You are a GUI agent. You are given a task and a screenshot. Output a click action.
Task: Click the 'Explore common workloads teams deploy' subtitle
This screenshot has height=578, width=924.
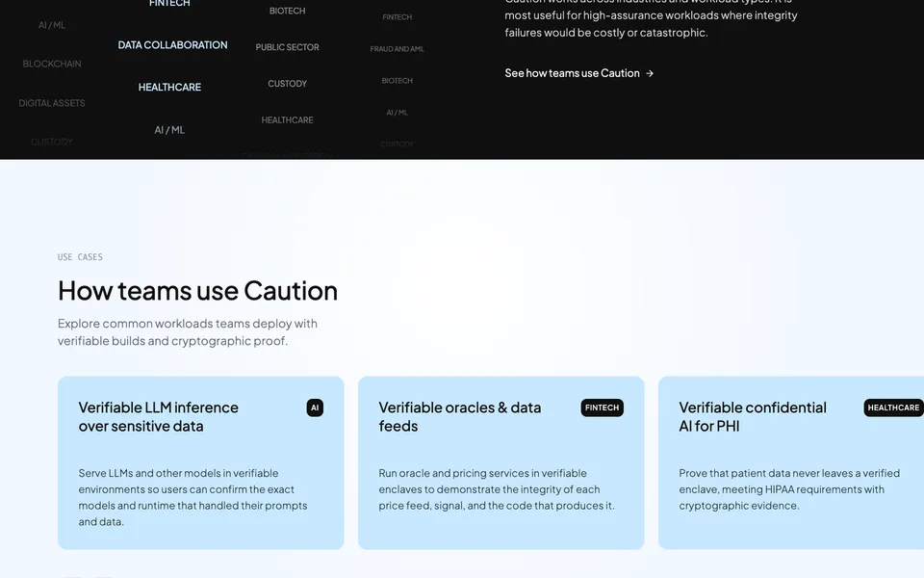coord(188,332)
